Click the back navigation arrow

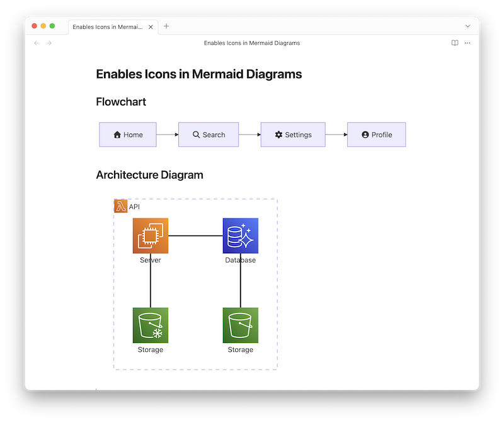pos(37,43)
